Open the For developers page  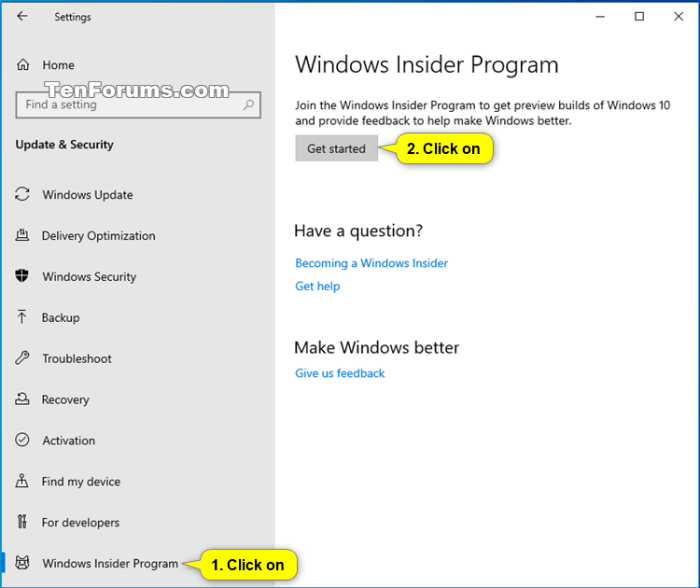click(x=81, y=522)
